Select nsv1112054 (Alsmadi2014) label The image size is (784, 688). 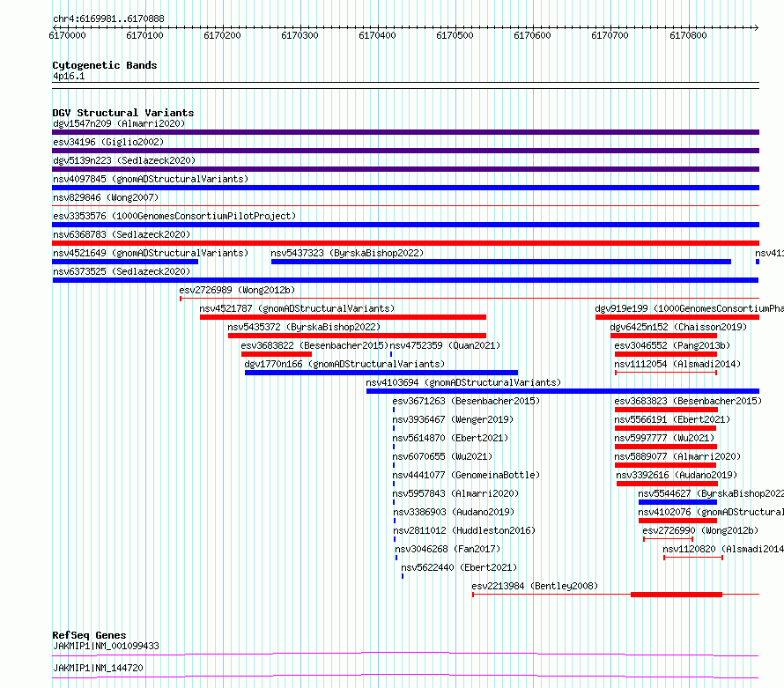677,364
